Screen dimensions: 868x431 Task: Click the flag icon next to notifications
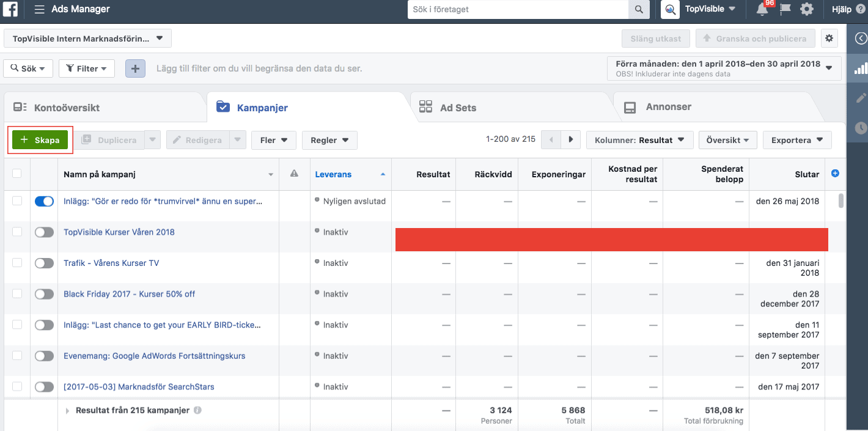pos(784,9)
